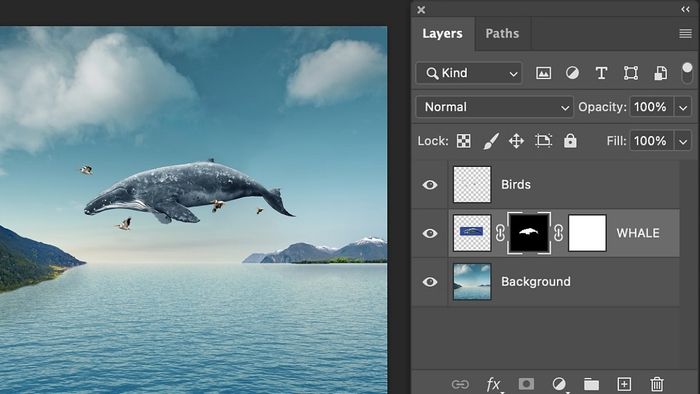Lock image pixels brush icon
The height and width of the screenshot is (394, 700).
click(491, 141)
